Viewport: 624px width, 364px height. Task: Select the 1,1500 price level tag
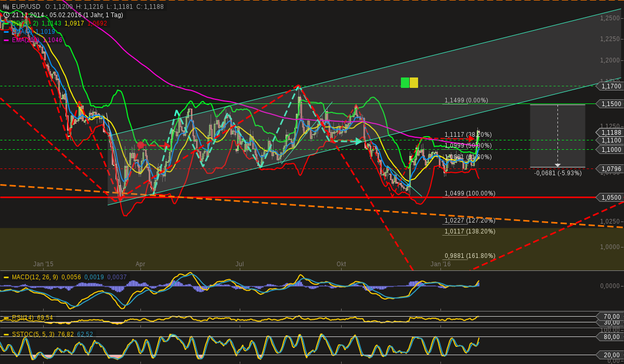pyautogui.click(x=610, y=104)
